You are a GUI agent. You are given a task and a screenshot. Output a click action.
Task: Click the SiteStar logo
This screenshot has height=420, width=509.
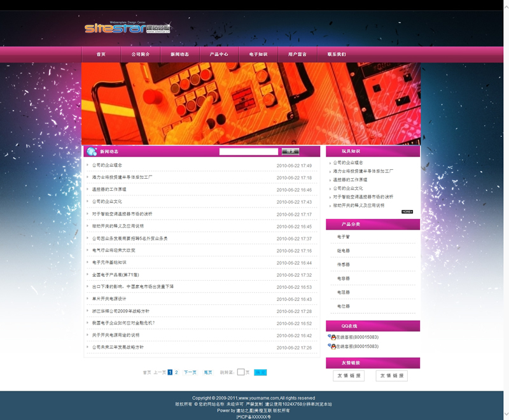coord(127,29)
